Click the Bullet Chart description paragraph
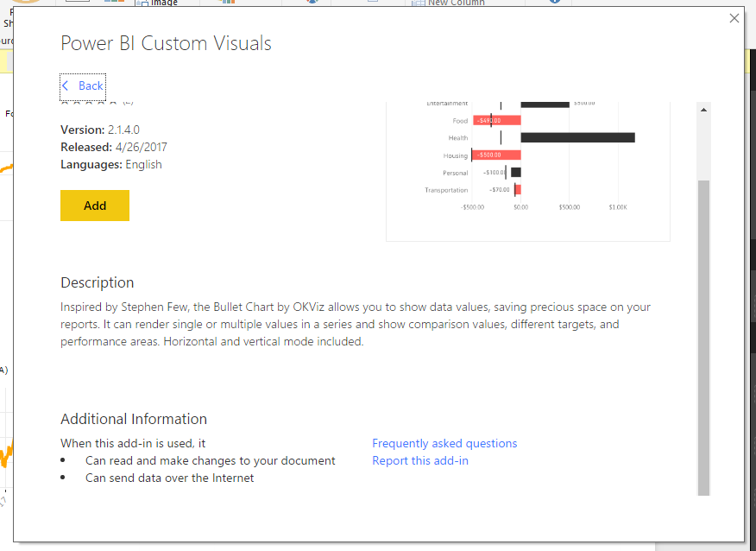 pos(356,324)
